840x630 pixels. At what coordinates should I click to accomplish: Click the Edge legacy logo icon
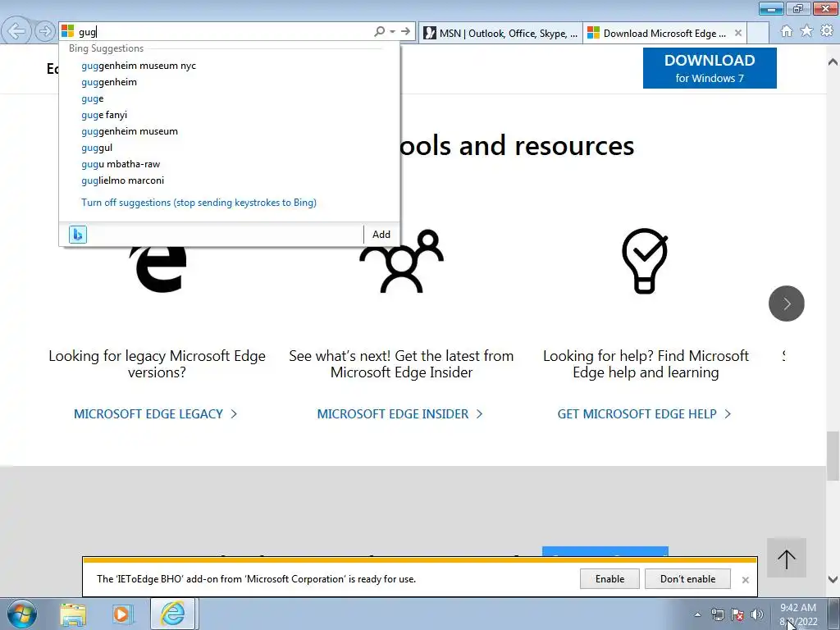point(158,269)
